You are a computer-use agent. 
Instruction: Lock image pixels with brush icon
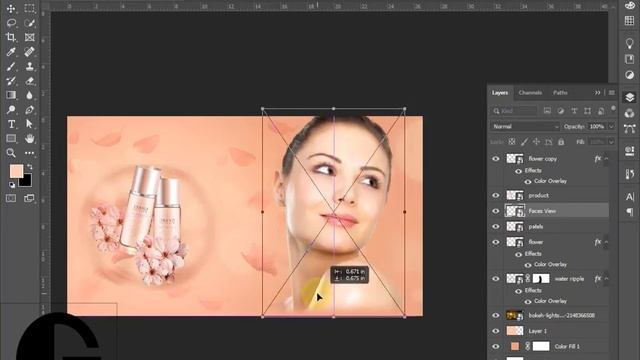coord(524,142)
